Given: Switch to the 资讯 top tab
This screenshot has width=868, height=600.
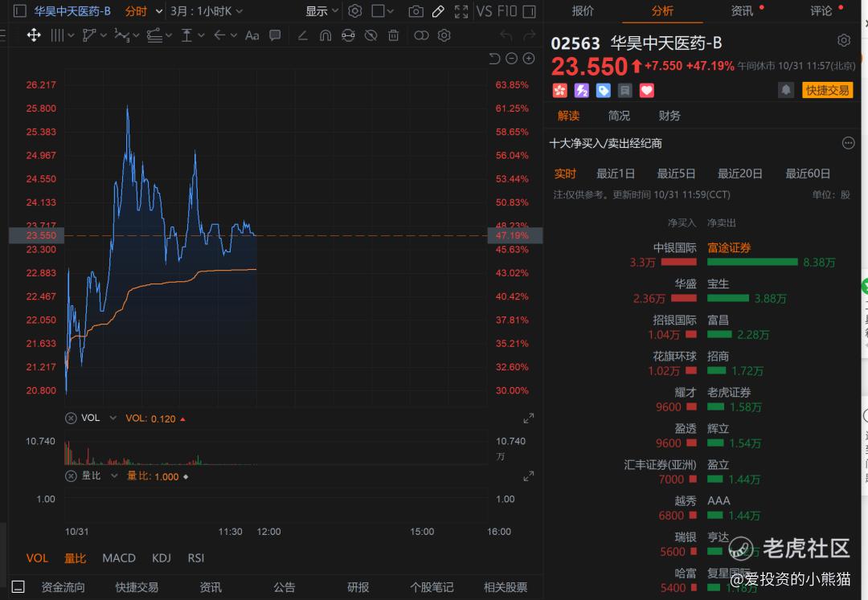Looking at the screenshot, I should [742, 11].
